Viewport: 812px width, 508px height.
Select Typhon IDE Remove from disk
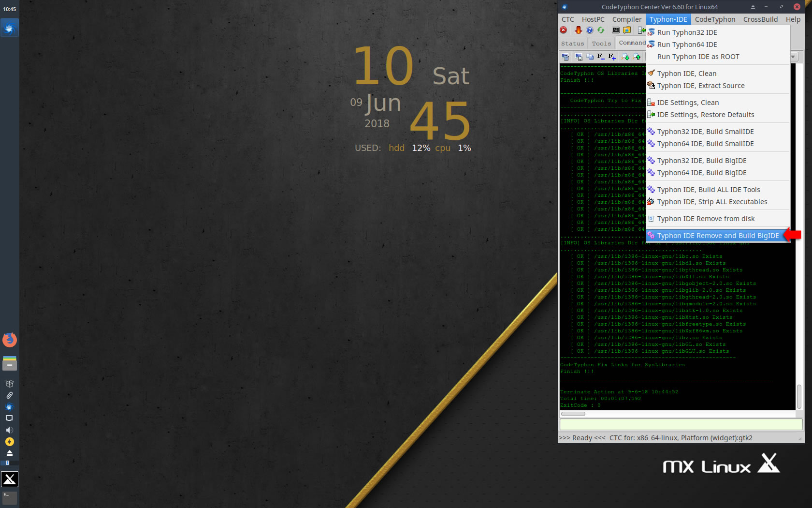coord(718,219)
